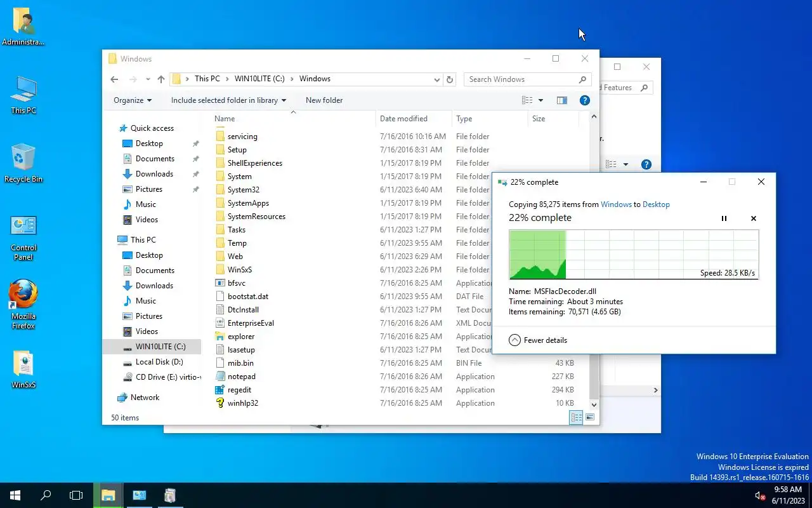The height and width of the screenshot is (508, 812).
Task: Cancel the copy operation with X
Action: (754, 218)
